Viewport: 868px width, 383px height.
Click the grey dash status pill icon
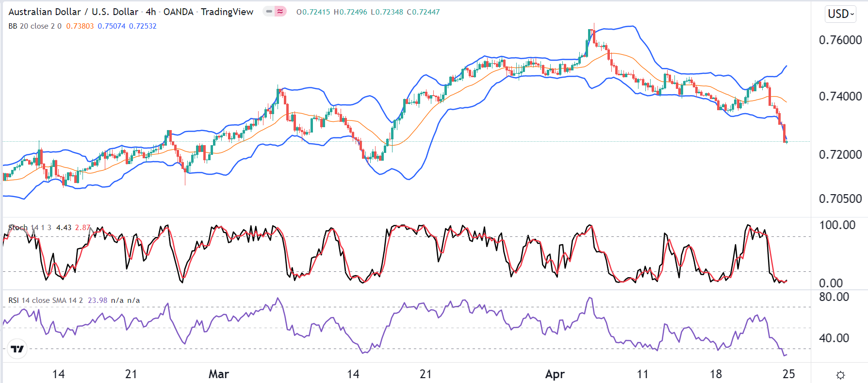click(x=269, y=11)
